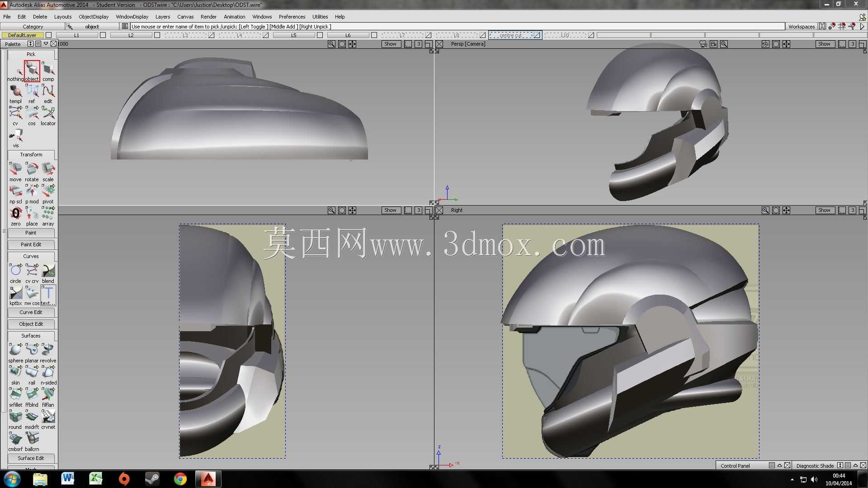The height and width of the screenshot is (488, 868).
Task: Expand the Surface Edit palette section
Action: click(x=31, y=458)
